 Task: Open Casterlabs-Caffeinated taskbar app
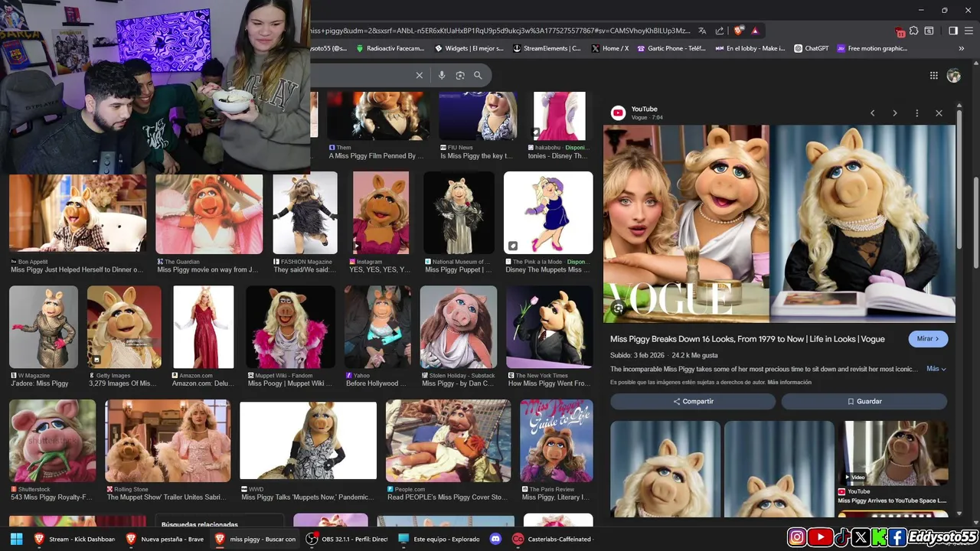pyautogui.click(x=552, y=539)
